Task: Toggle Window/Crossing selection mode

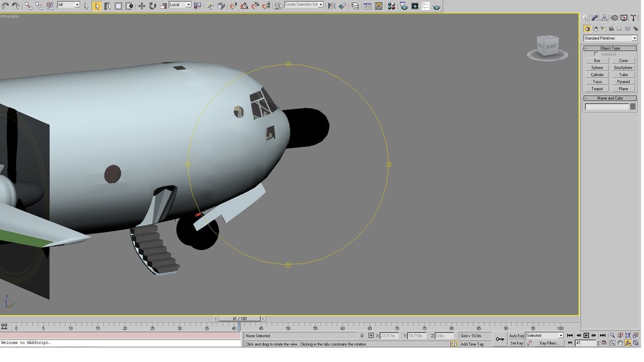Action: click(129, 6)
